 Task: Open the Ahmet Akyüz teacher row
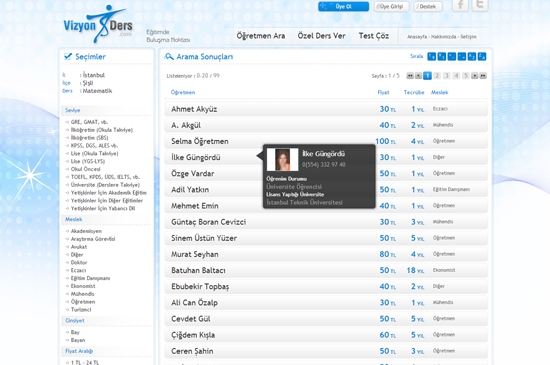(326, 109)
